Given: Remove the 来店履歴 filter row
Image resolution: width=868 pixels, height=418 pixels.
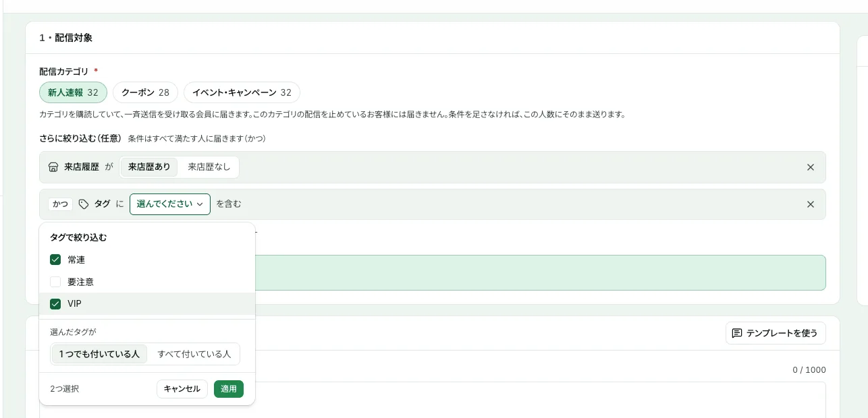Looking at the screenshot, I should click(x=811, y=167).
